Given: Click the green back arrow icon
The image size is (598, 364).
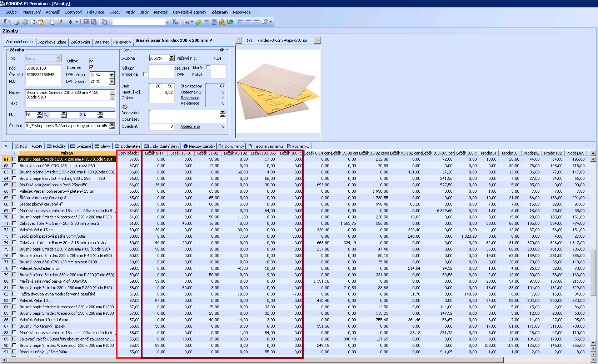Looking at the screenshot, I should [70, 22].
